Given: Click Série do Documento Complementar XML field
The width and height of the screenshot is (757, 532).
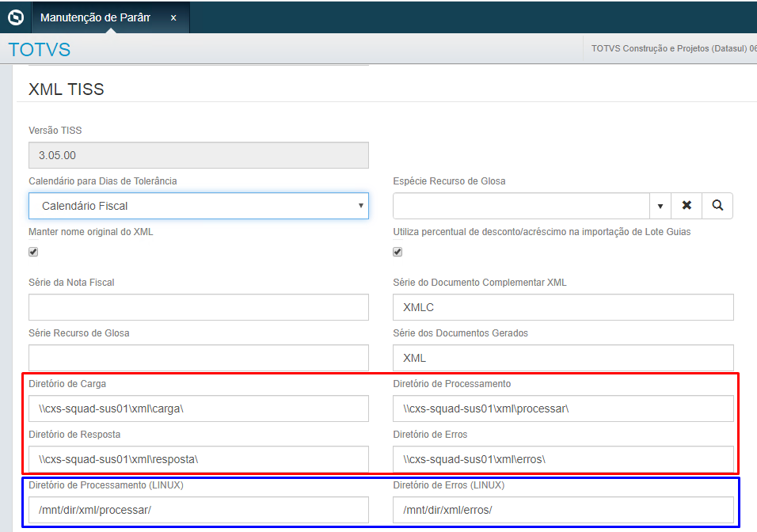Looking at the screenshot, I should [x=563, y=307].
